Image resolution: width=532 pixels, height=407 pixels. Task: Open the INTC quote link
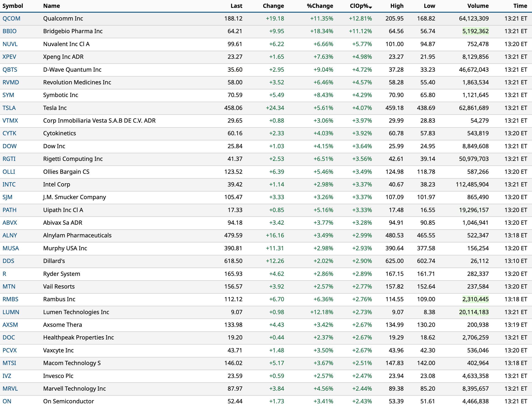9,185
